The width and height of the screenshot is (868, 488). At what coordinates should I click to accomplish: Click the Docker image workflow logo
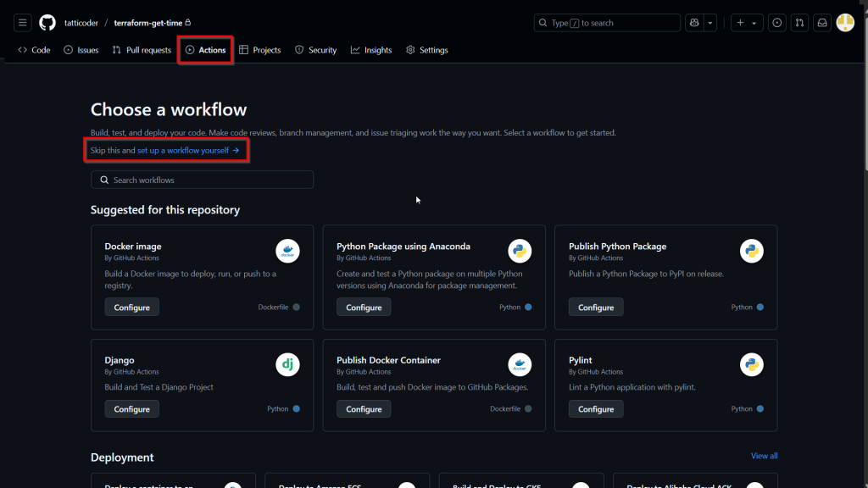tap(287, 251)
